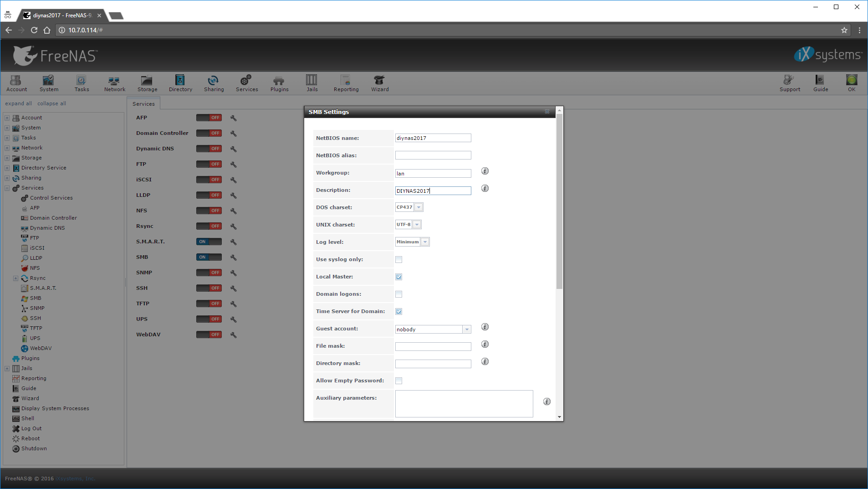The image size is (868, 489).
Task: Open the Tasks toolbar icon
Action: coord(82,83)
